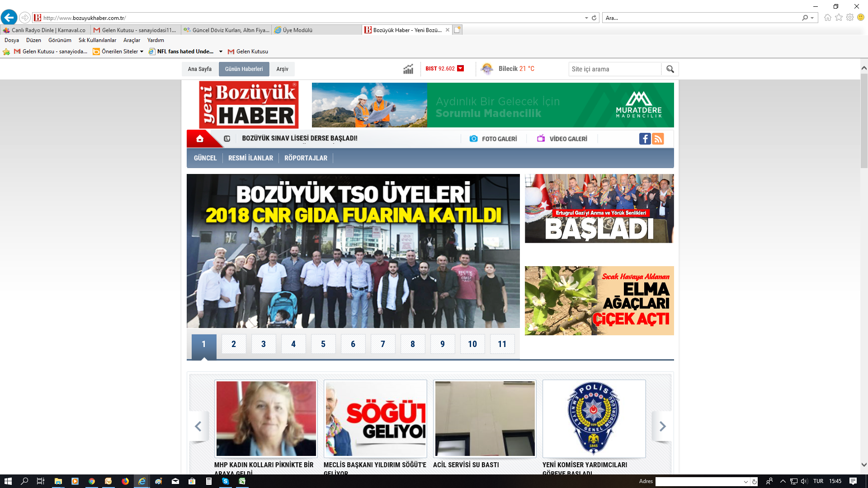The image size is (868, 488).
Task: Open the browser home page icon
Action: point(828,18)
